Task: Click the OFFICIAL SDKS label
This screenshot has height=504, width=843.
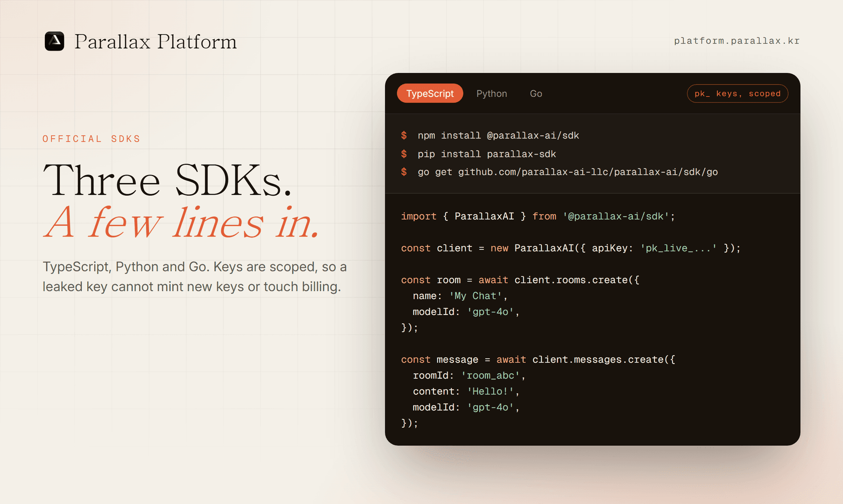Action: coord(92,139)
